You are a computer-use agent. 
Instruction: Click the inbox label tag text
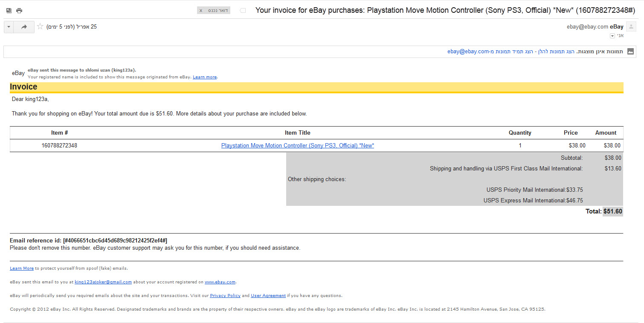pos(218,10)
